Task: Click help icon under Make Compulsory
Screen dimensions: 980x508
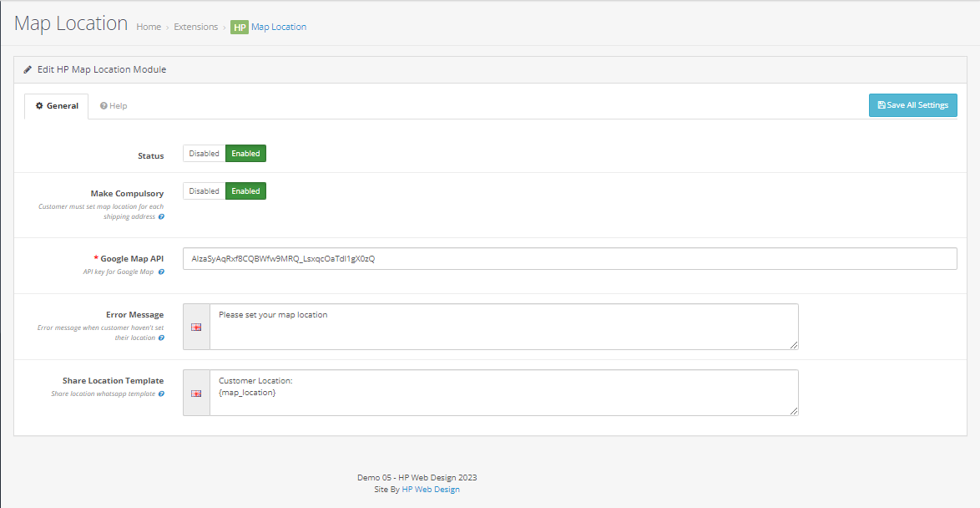Action: (x=161, y=216)
